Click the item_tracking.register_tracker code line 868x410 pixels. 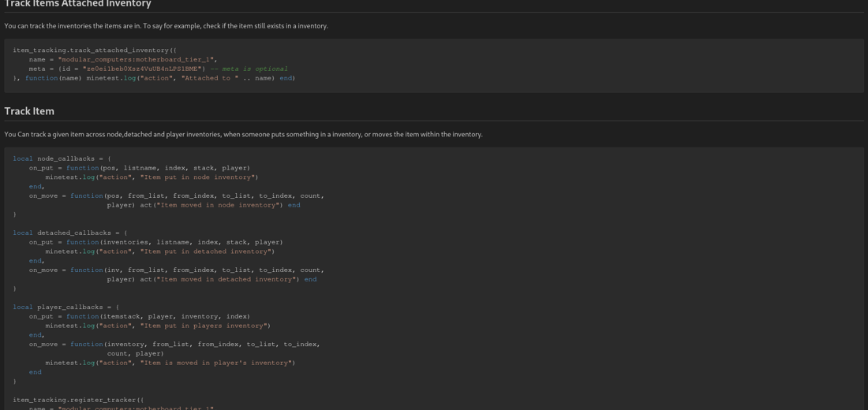tap(78, 401)
